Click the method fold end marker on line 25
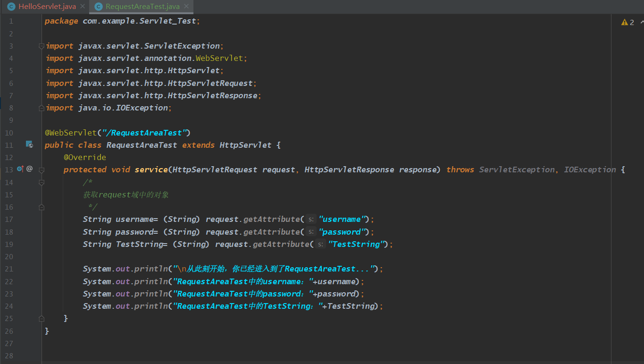644x364 pixels. 42,319
